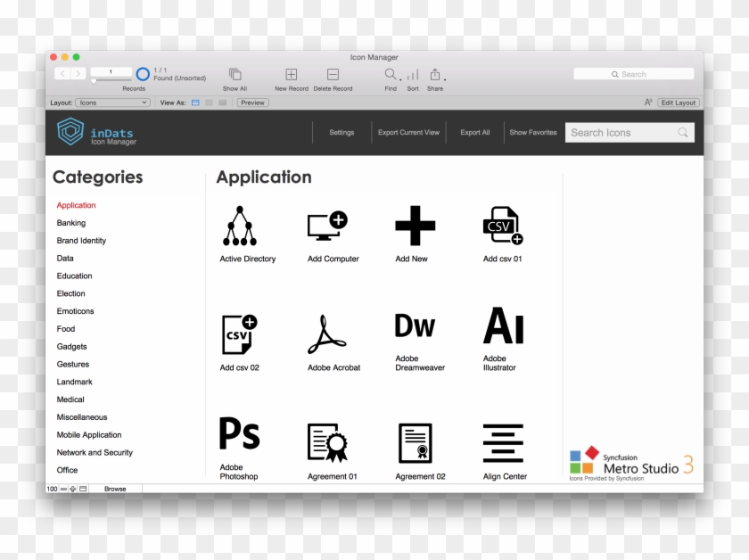Show the Landmark category
The width and height of the screenshot is (749, 560).
[x=75, y=382]
